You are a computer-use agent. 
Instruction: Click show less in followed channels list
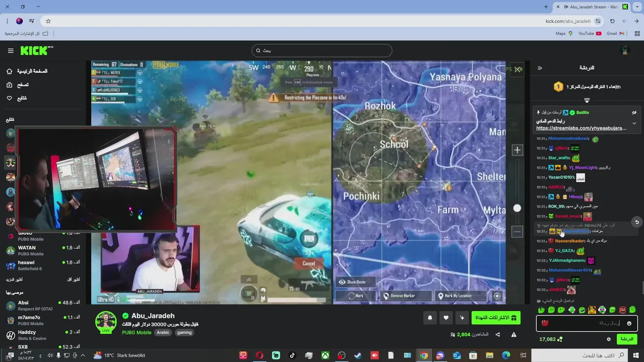coord(73,280)
